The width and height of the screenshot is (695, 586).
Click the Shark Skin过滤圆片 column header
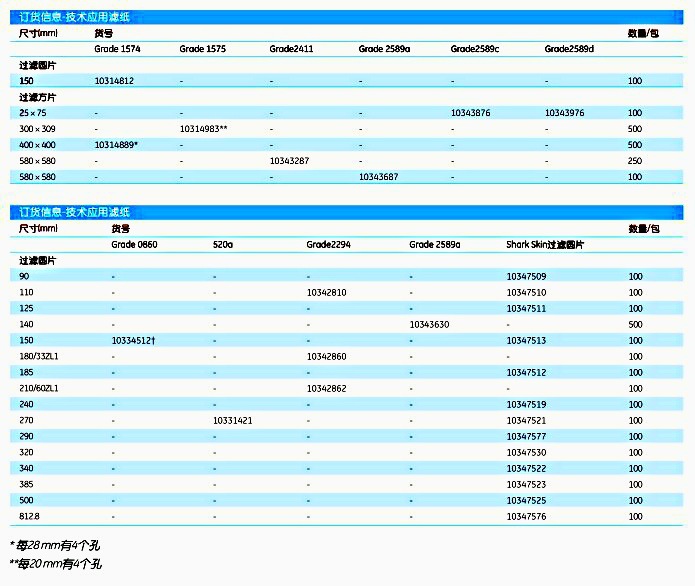coord(545,244)
